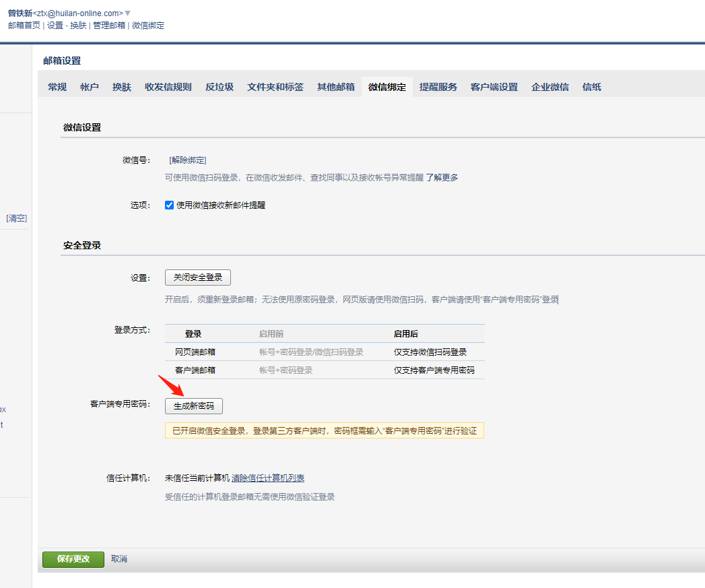Switch to 文件夹和标签 tab
The height and width of the screenshot is (588, 705).
click(275, 87)
